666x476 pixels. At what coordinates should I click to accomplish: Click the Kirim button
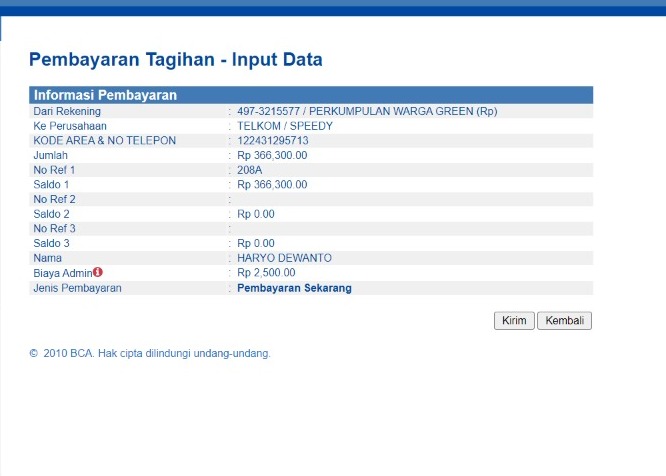pyautogui.click(x=514, y=321)
